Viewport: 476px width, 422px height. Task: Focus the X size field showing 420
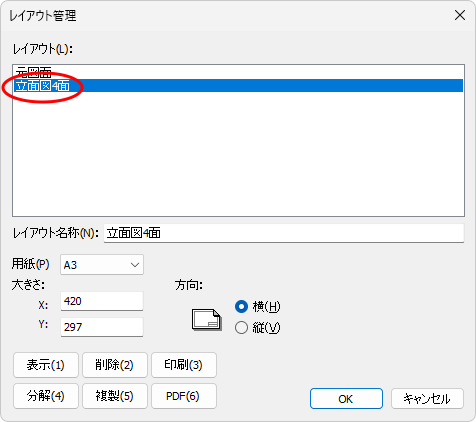tap(102, 301)
